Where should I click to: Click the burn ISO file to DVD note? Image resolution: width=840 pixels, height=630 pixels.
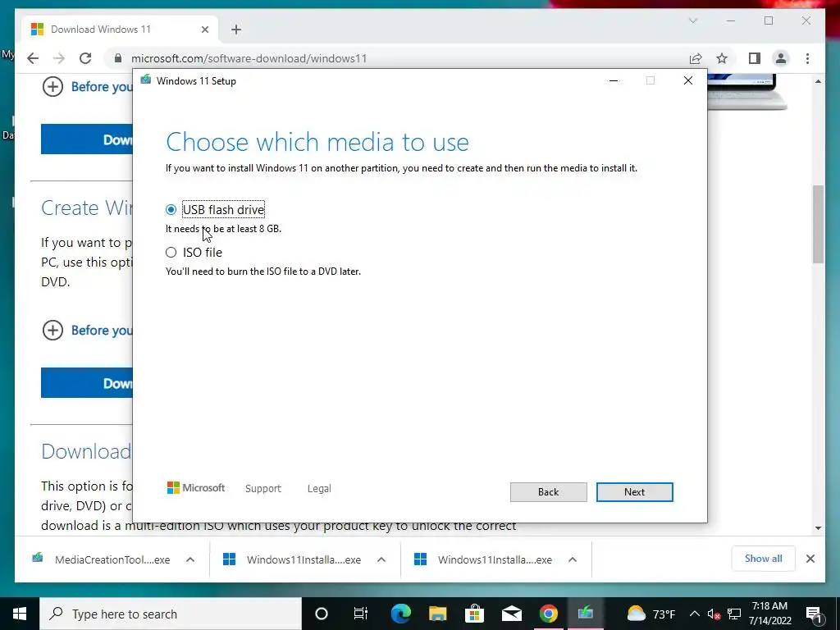tap(263, 272)
